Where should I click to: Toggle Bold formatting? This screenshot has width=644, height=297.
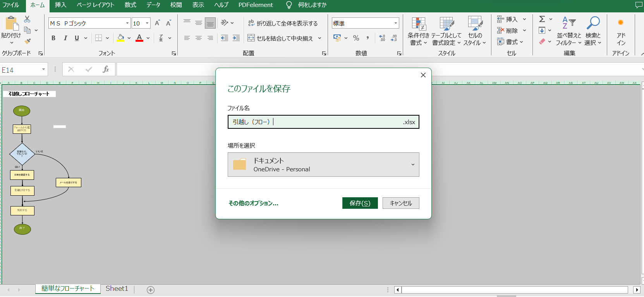[53, 38]
